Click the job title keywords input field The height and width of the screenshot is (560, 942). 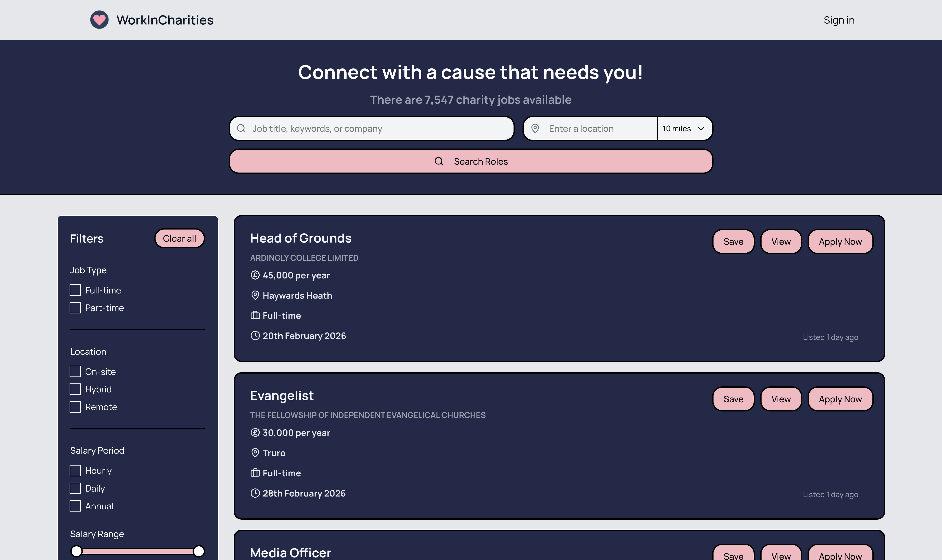tap(372, 128)
